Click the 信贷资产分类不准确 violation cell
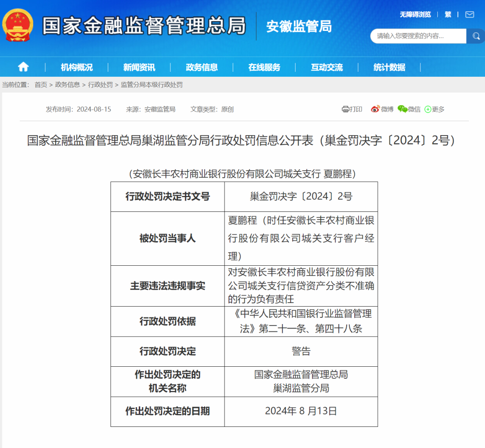Viewport: 485px width, 448px height. (x=301, y=286)
